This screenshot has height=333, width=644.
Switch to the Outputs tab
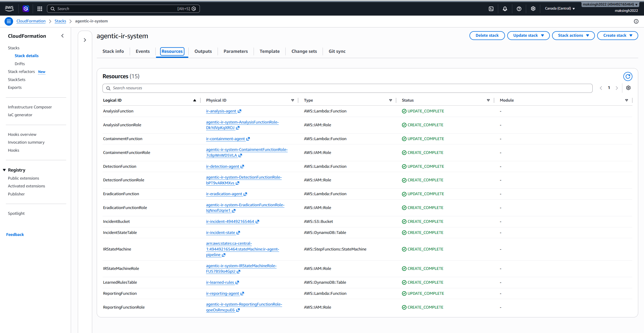pos(203,51)
